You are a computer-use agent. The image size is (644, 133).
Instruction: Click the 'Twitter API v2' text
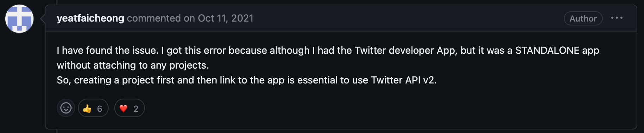click(404, 80)
